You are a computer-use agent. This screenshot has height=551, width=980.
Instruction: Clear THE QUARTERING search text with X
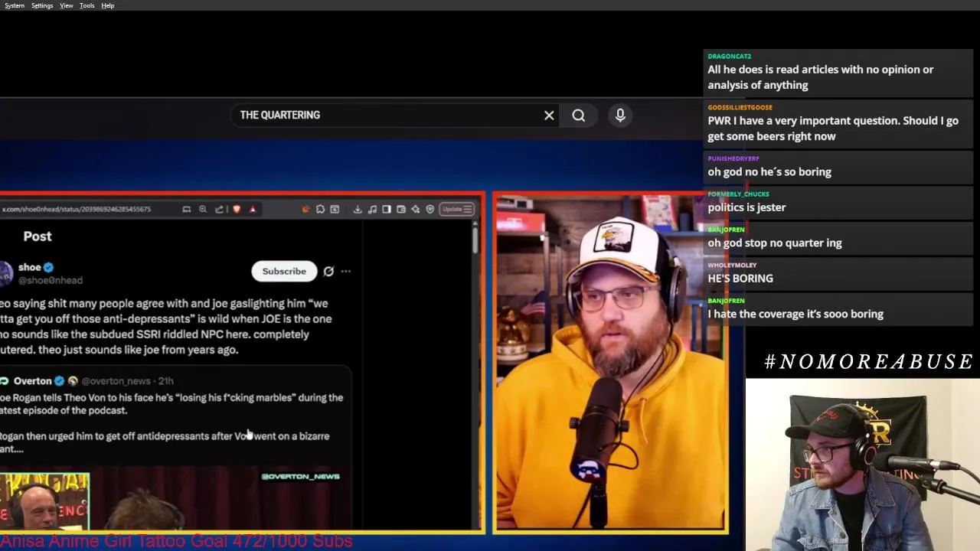pyautogui.click(x=549, y=116)
